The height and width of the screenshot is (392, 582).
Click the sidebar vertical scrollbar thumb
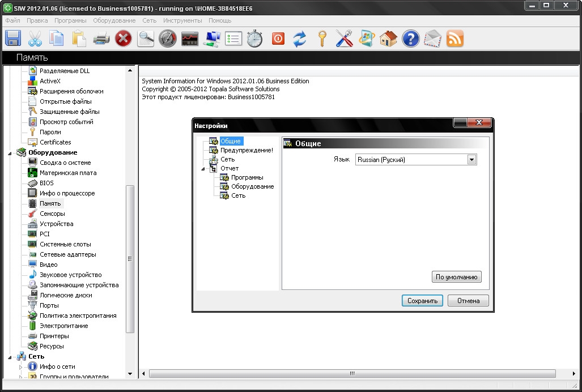[130, 258]
